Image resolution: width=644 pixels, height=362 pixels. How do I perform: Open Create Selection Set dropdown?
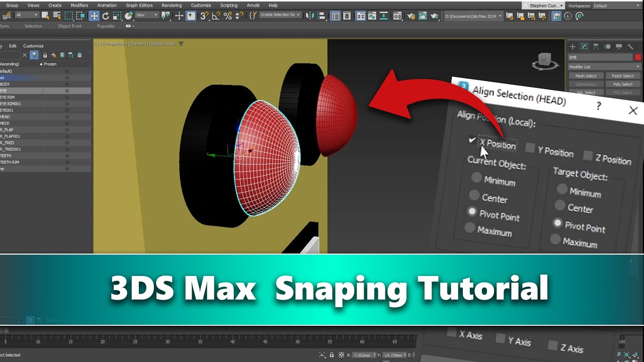pos(280,15)
